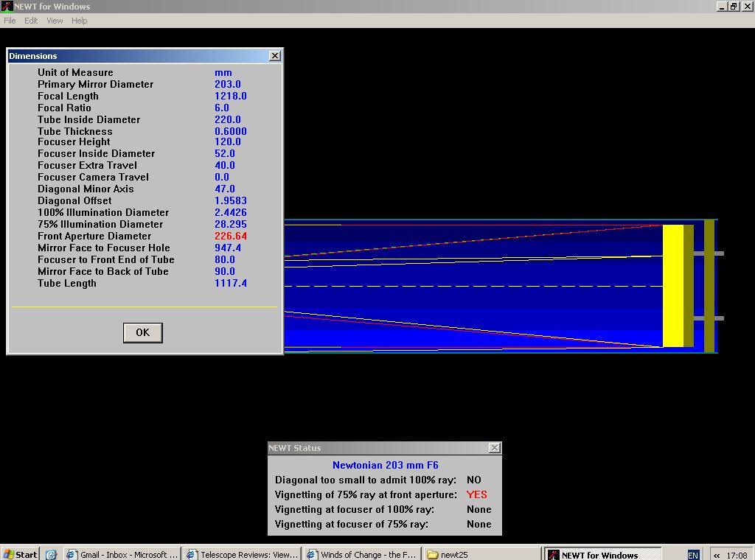Image resolution: width=755 pixels, height=560 pixels.
Task: Select Focal Ratio value 6.0
Action: (x=222, y=108)
